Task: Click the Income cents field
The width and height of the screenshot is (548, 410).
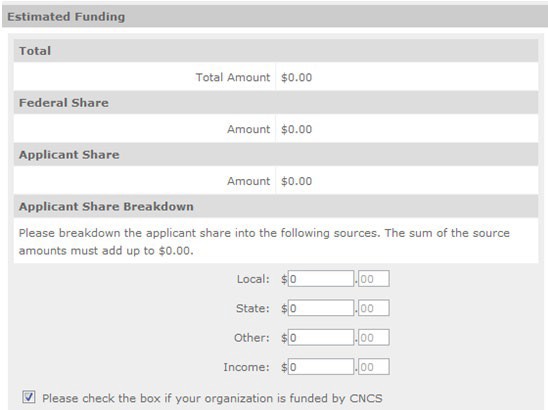Action: click(x=374, y=367)
